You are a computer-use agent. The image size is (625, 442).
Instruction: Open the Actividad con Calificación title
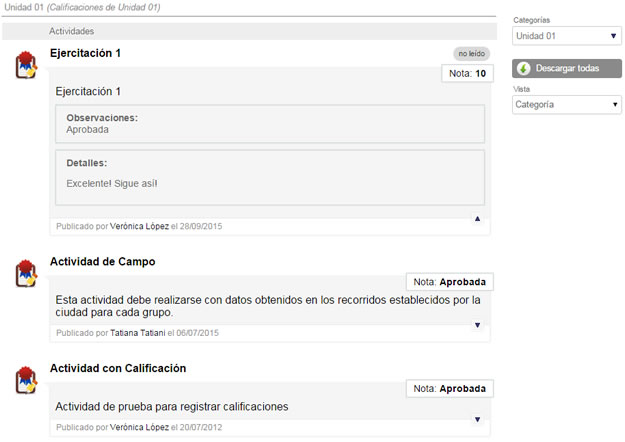pyautogui.click(x=118, y=368)
